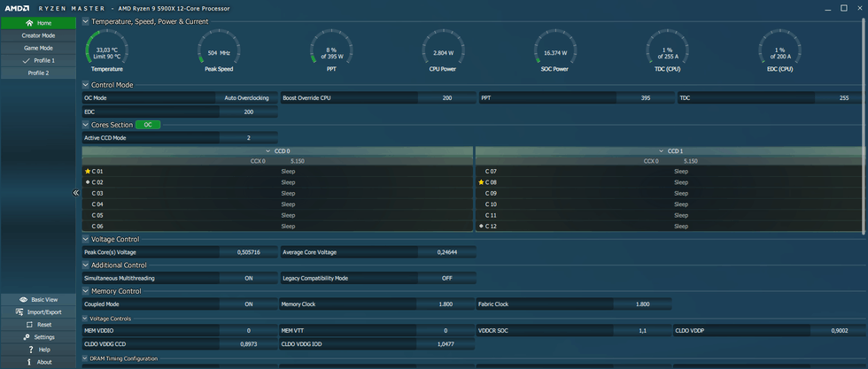Viewport: 868px width, 369px height.
Task: Collapse the Control Mode section
Action: (85, 85)
